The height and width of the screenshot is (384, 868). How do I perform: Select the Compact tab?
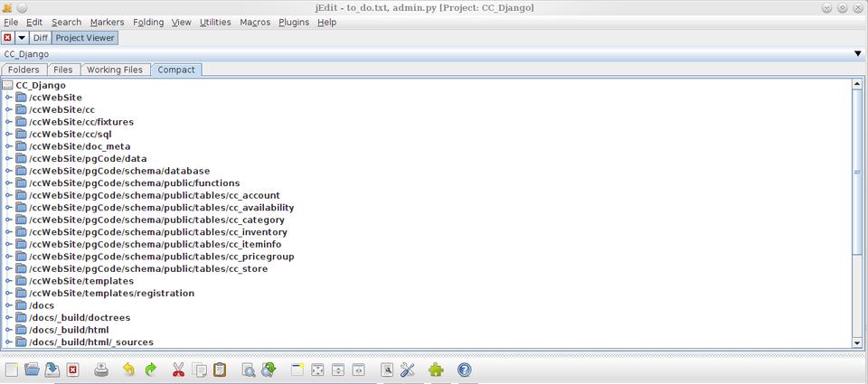click(176, 70)
